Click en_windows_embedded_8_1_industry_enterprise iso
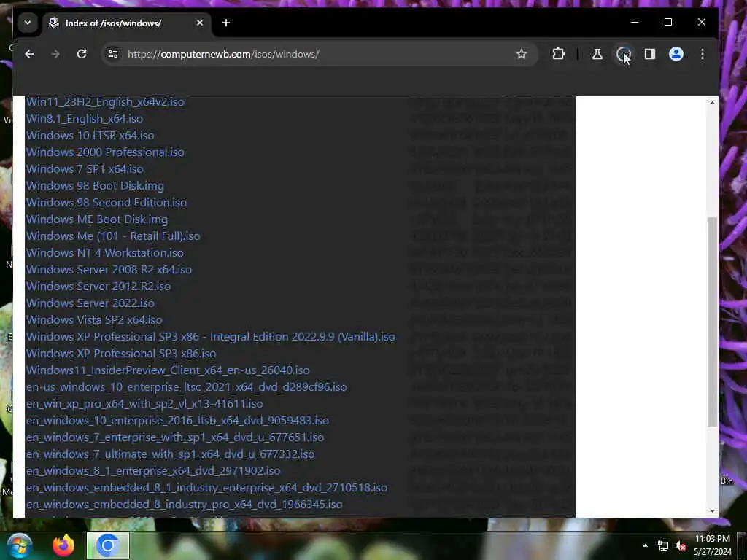747x560 pixels. [x=206, y=488]
